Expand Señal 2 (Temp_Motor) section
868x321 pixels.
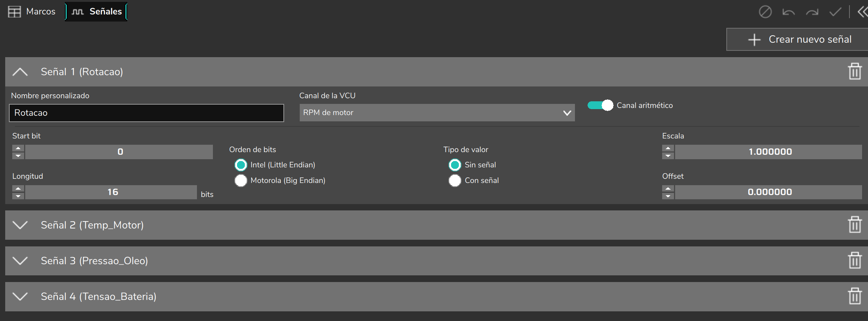pos(20,225)
